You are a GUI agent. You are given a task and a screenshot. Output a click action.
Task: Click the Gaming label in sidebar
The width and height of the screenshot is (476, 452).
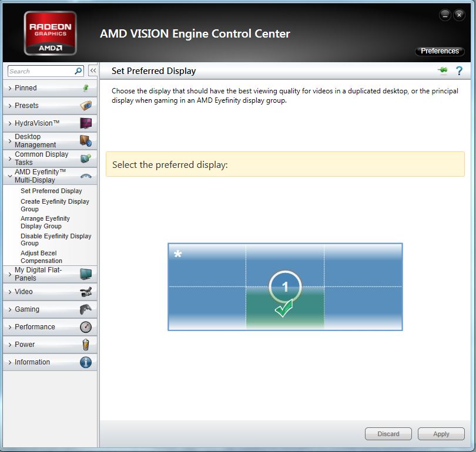click(27, 309)
